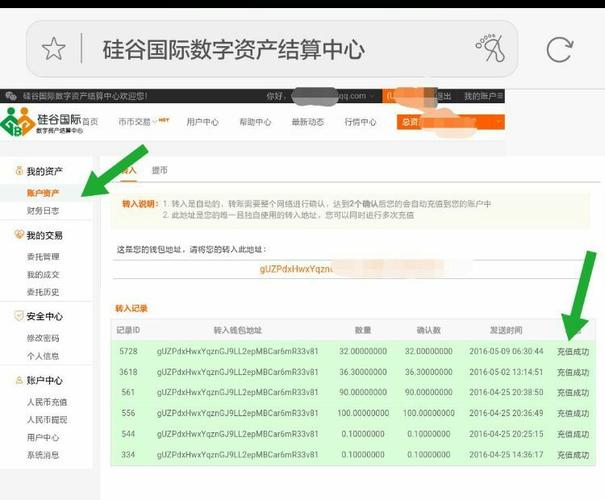Expand the orange 总资产 dropdown button

(x=451, y=122)
